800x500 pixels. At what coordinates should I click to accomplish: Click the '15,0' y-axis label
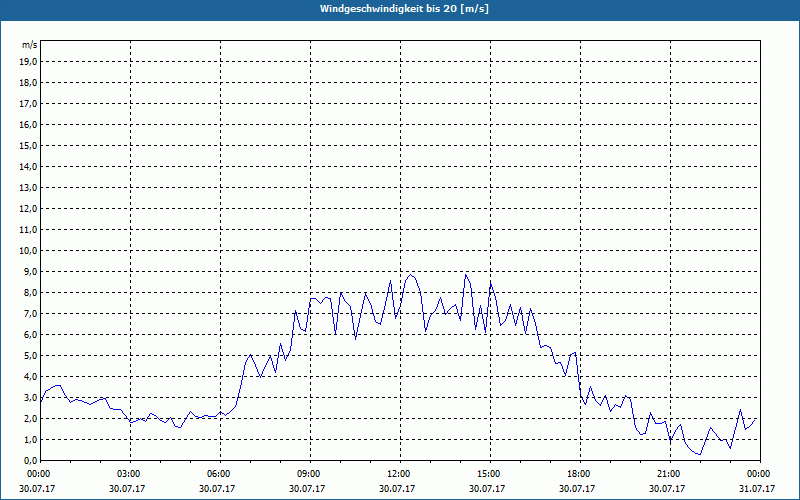[x=28, y=145]
